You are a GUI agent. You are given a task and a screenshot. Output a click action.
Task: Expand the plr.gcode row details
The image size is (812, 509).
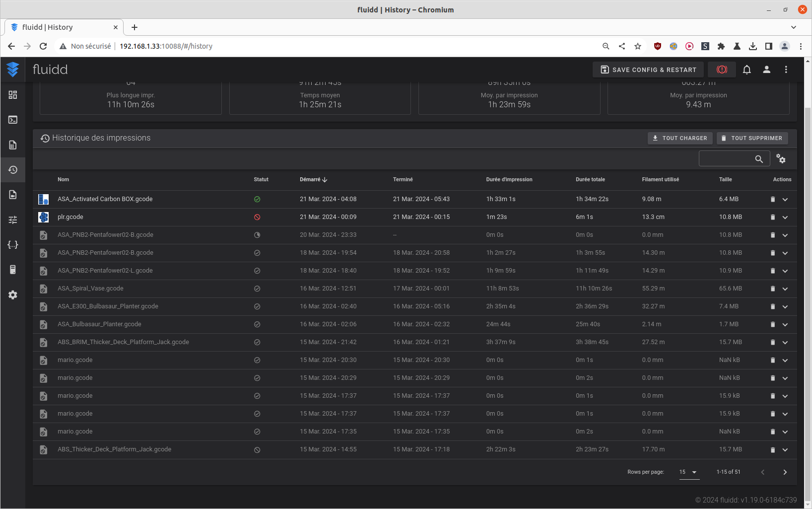(785, 217)
